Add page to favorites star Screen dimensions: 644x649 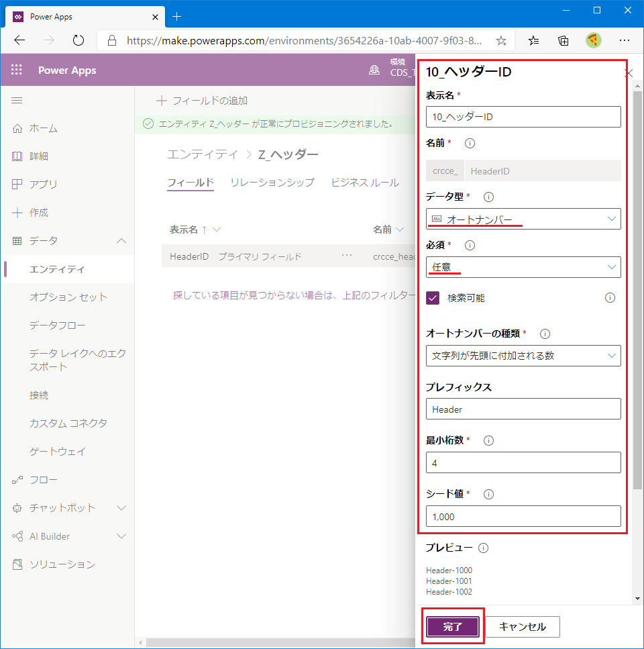pyautogui.click(x=501, y=40)
